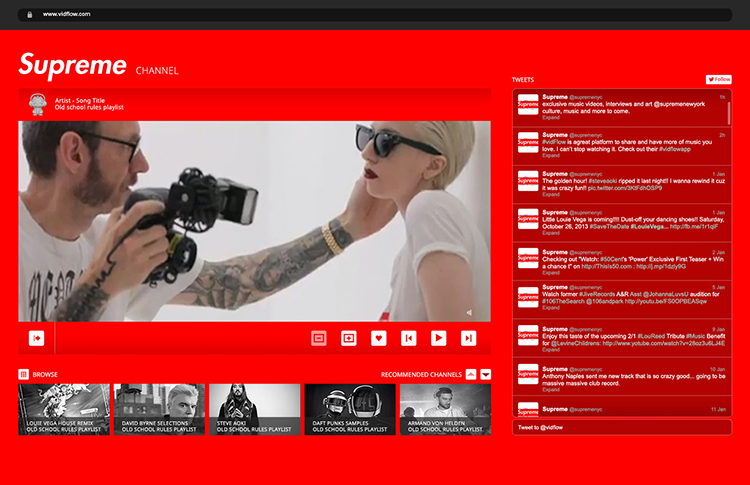Collapse recommended channels with the up arrow
Screen dimensions: 750x485
(x=471, y=375)
